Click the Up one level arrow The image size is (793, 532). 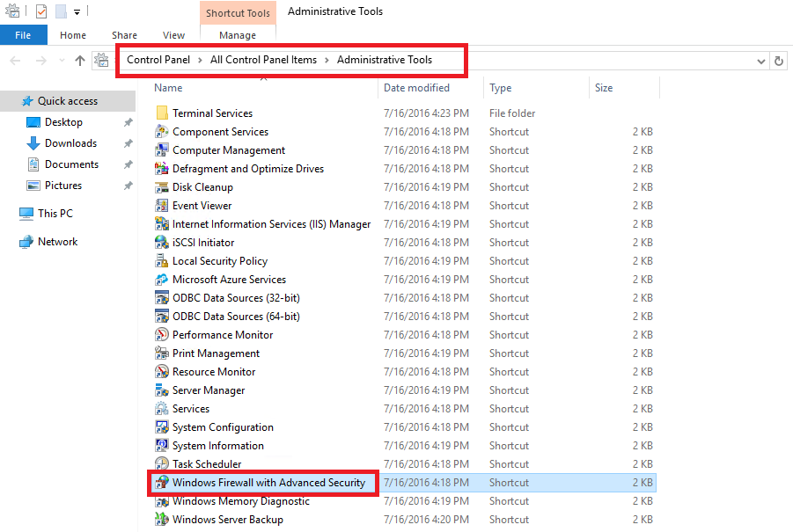tap(80, 61)
